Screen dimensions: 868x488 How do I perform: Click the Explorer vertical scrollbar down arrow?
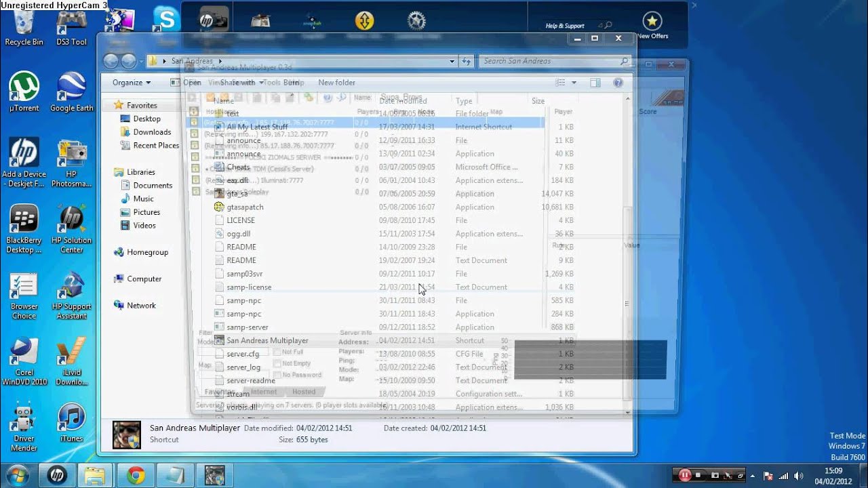627,412
